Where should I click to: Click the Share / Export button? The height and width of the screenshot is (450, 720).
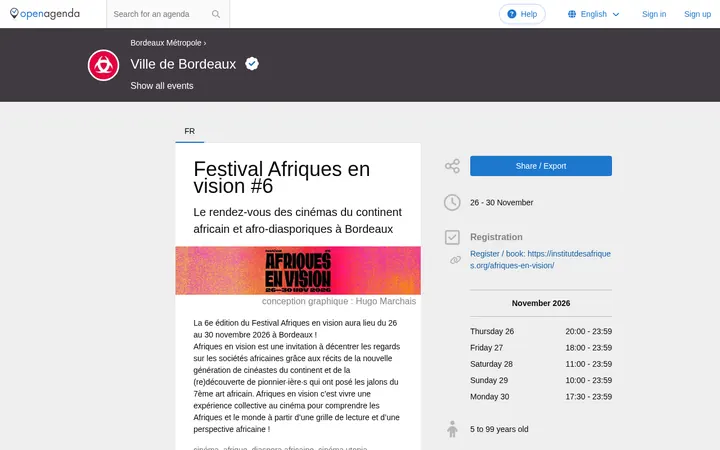[x=540, y=166]
